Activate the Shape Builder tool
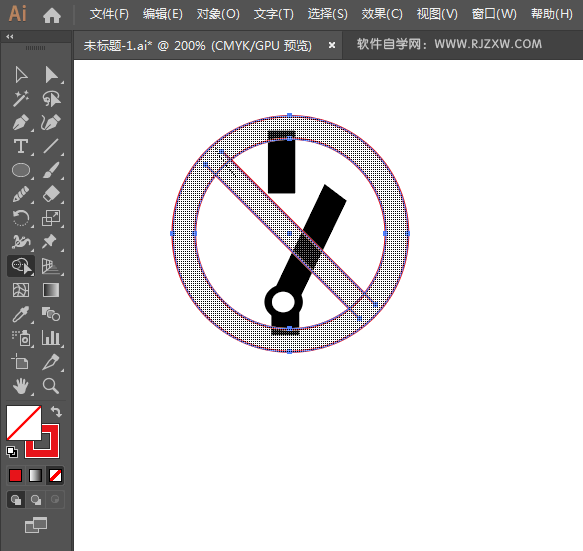Viewport: 583px width, 551px height. pos(21,266)
